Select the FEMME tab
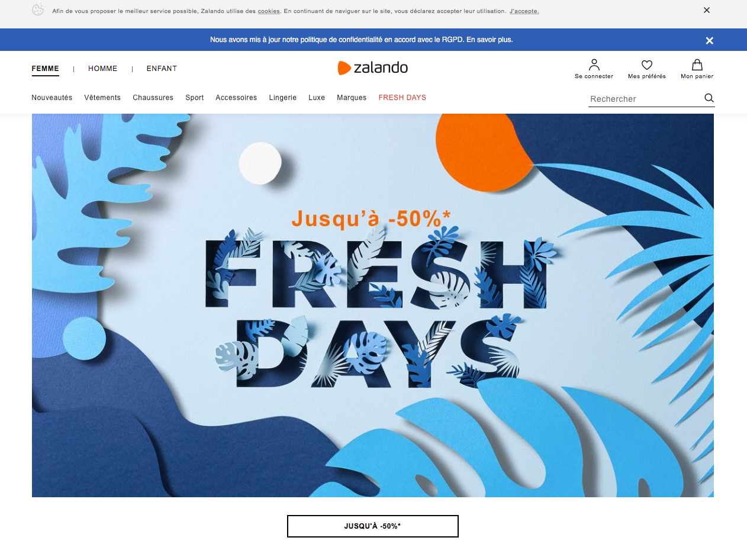Image resolution: width=747 pixels, height=560 pixels. [x=46, y=69]
